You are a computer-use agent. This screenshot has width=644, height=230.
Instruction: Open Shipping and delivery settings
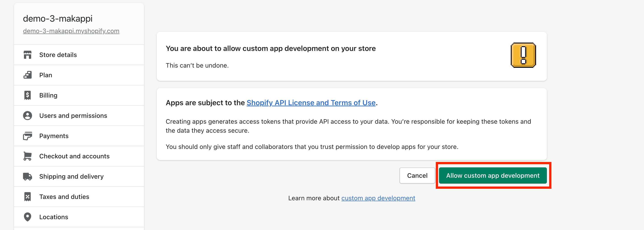point(71,176)
